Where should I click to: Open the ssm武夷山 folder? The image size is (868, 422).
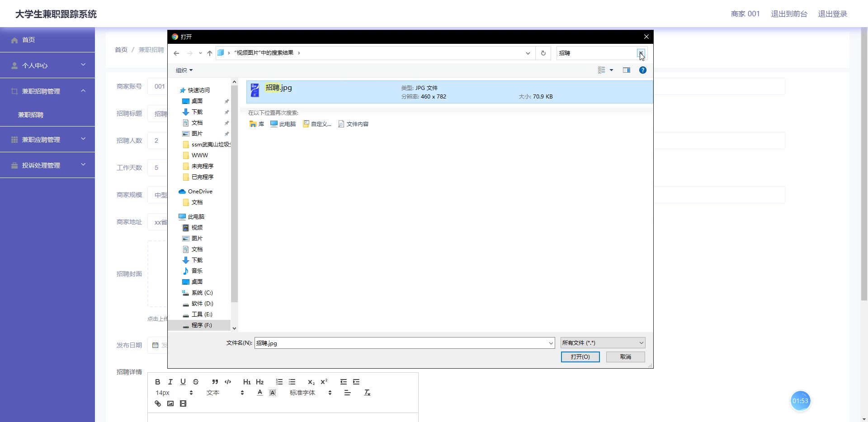pyautogui.click(x=208, y=145)
